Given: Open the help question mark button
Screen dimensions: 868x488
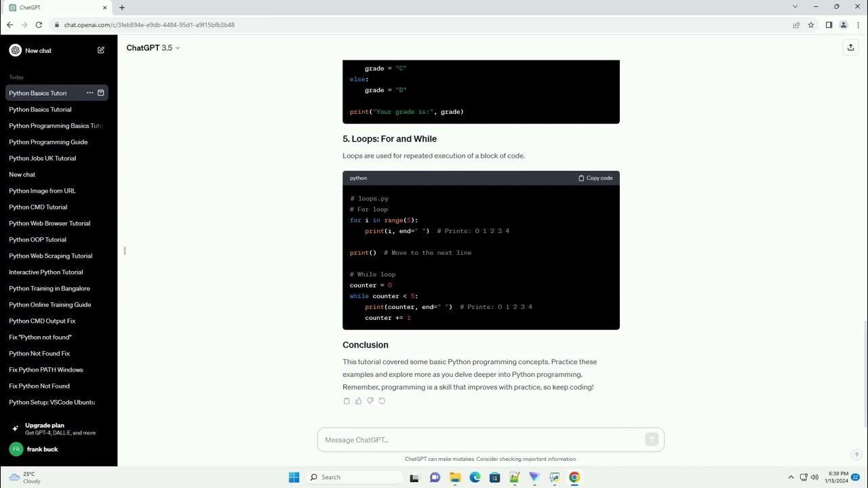Looking at the screenshot, I should point(856,455).
